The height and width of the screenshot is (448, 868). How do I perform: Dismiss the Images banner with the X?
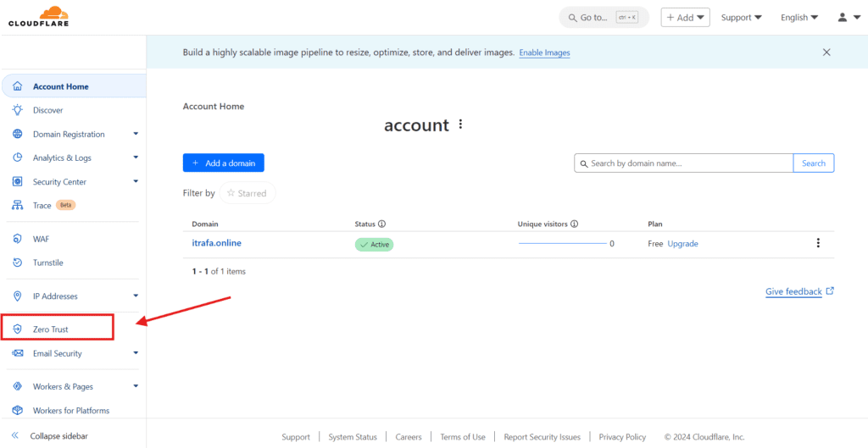826,53
